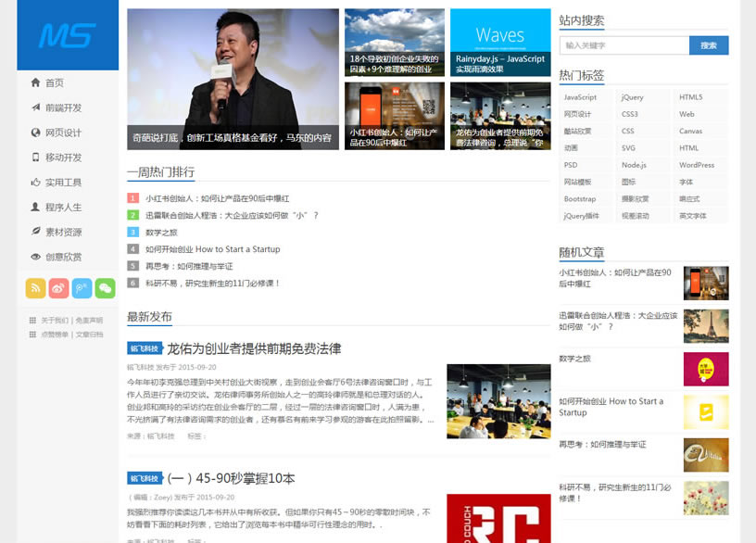Screen dimensions: 756x543
Task: Open ranking item 5 再思考：如何推理与举证
Action: 189,266
